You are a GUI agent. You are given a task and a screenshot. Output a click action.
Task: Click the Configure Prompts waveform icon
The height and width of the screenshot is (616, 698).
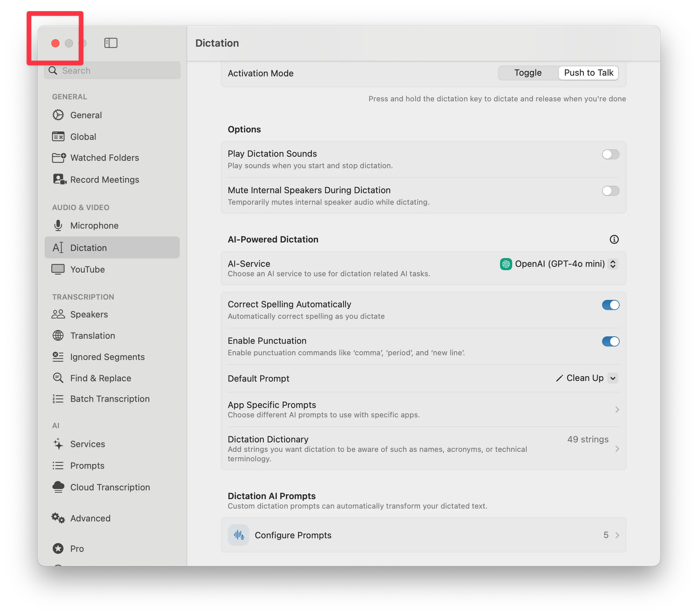239,535
